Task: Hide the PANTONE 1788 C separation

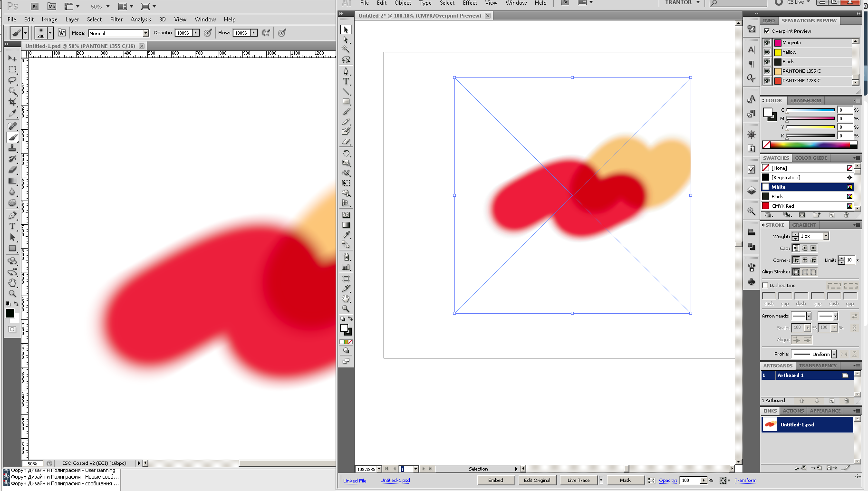Action: 767,81
